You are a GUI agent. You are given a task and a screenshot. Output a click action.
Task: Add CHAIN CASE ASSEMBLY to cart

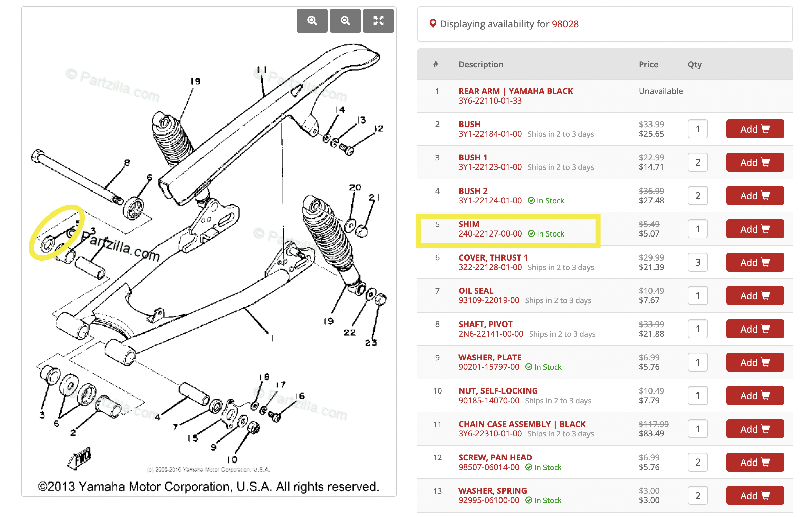pyautogui.click(x=755, y=429)
